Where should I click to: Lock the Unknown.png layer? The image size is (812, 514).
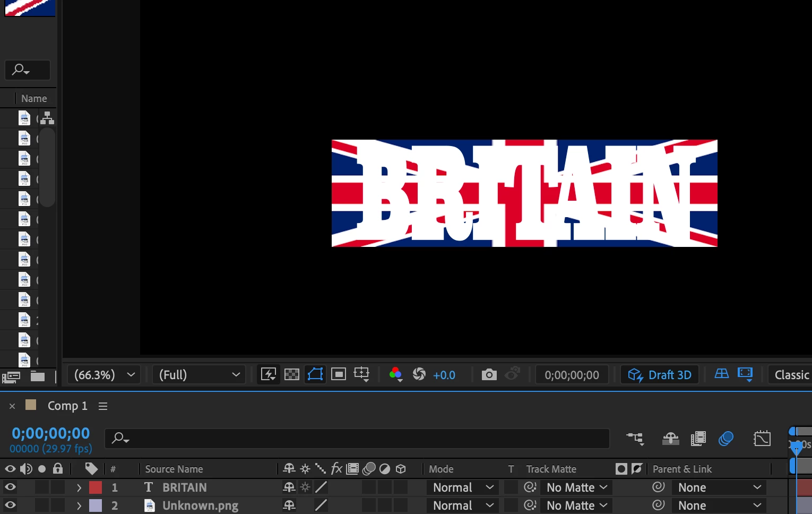click(58, 505)
